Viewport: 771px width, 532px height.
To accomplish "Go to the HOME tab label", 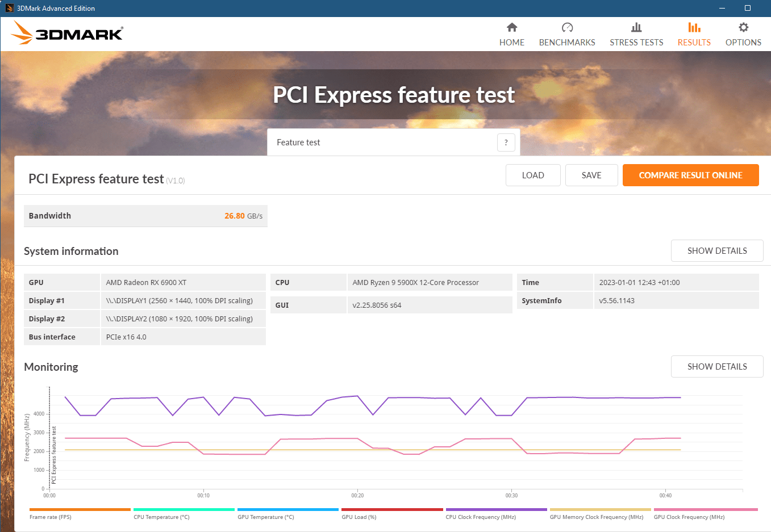I will point(512,43).
